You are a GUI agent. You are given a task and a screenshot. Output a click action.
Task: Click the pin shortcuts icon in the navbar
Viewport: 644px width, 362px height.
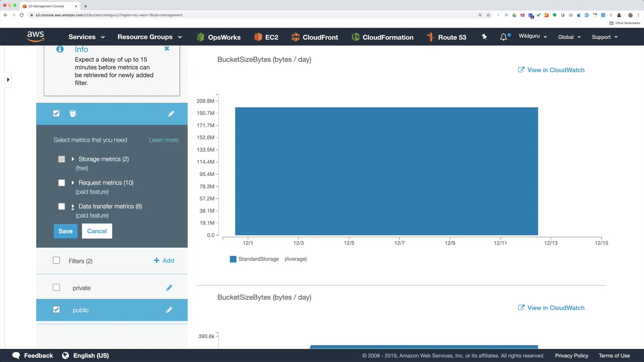[x=484, y=37]
